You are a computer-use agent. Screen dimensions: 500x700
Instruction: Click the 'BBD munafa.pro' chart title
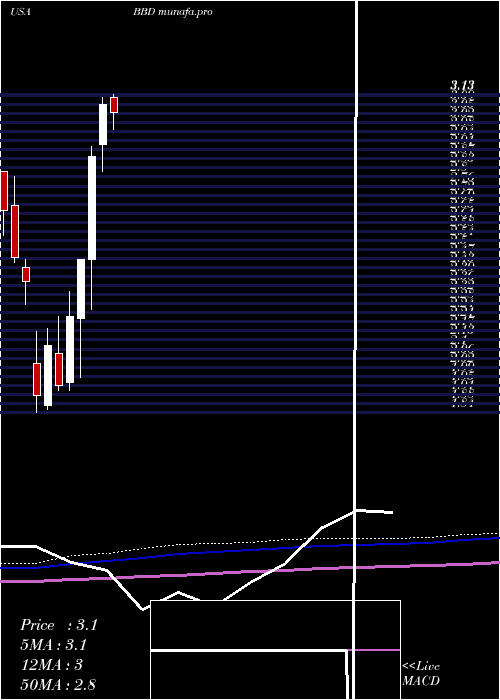coord(172,12)
